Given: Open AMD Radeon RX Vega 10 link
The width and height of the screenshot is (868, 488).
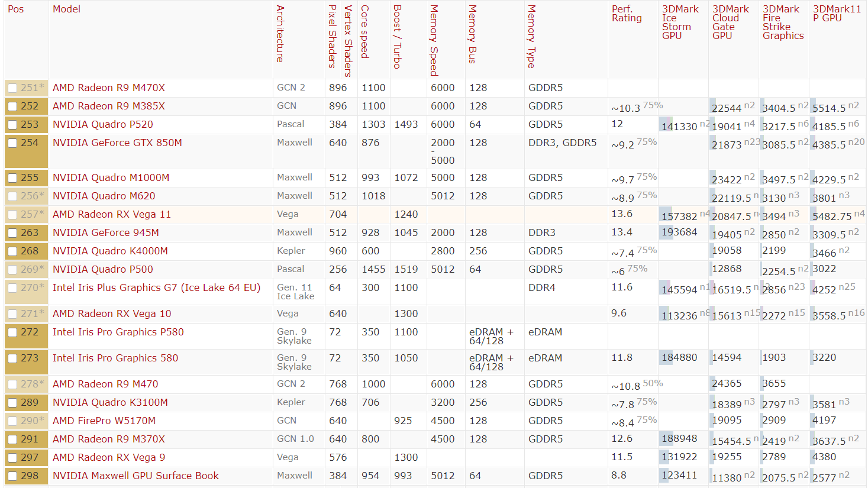Looking at the screenshot, I should click(112, 314).
